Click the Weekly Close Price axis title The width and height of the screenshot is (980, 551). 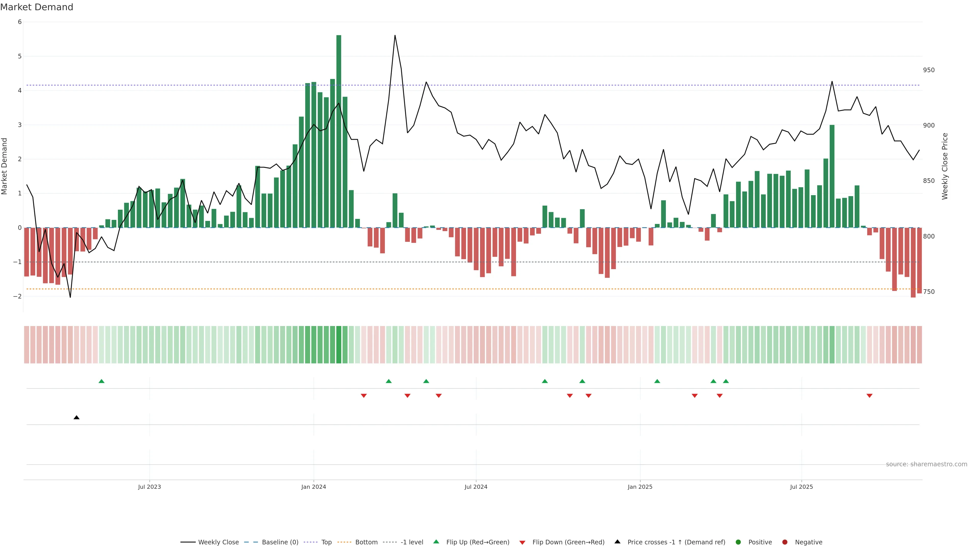coord(945,166)
